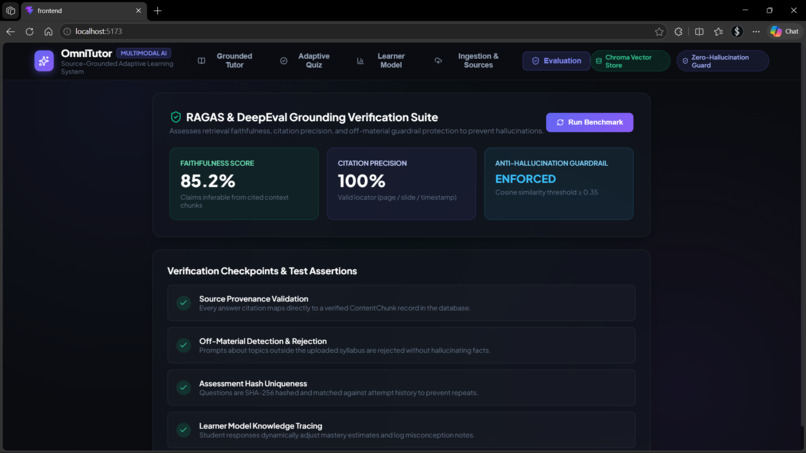Click the Zero-Hallucination Guard badge
Viewport: 806px width, 453px height.
click(722, 61)
